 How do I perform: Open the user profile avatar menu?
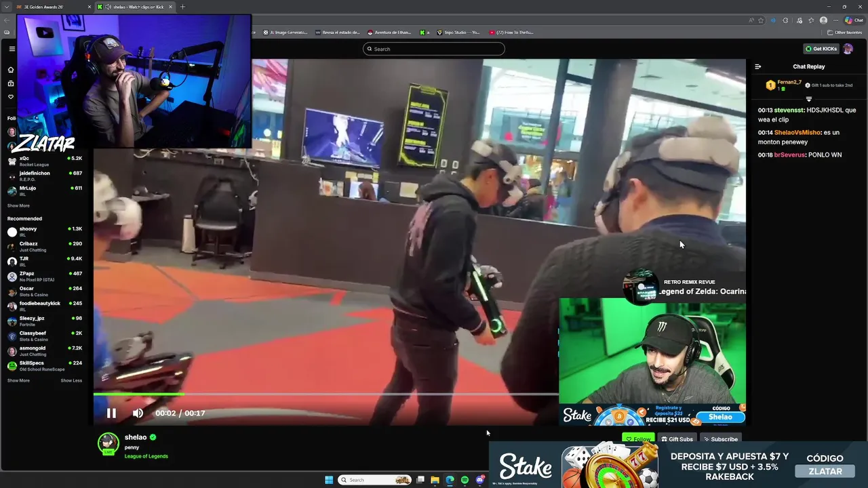click(848, 49)
